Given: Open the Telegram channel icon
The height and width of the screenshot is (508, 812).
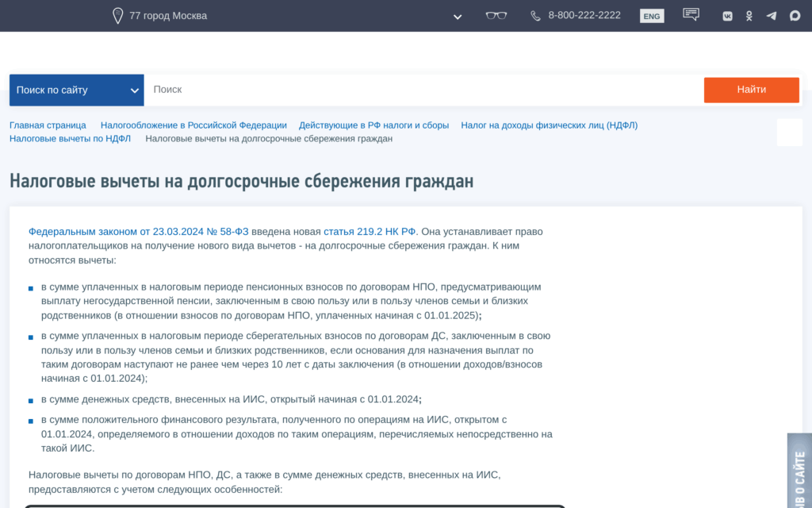Looking at the screenshot, I should click(772, 16).
